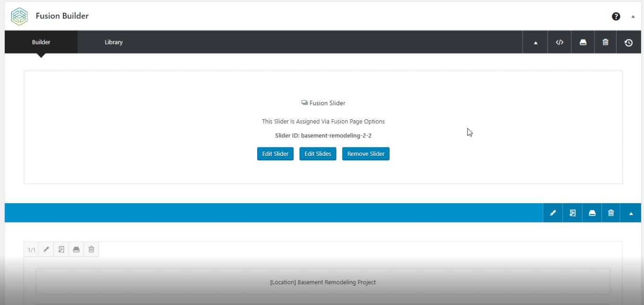The image size is (644, 305).
Task: Change the column size with the 1/1 button
Action: [x=31, y=250]
